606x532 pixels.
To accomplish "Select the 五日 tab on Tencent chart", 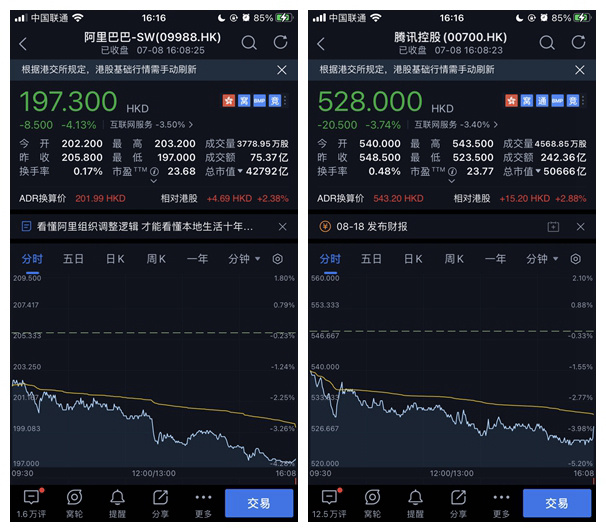I will 371,259.
